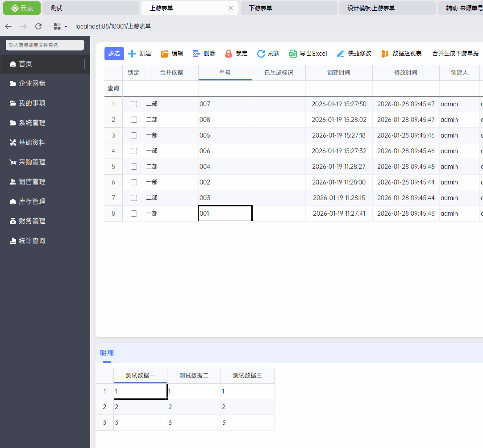Click the 基础资料 tools icon
483x448 pixels.
point(12,142)
